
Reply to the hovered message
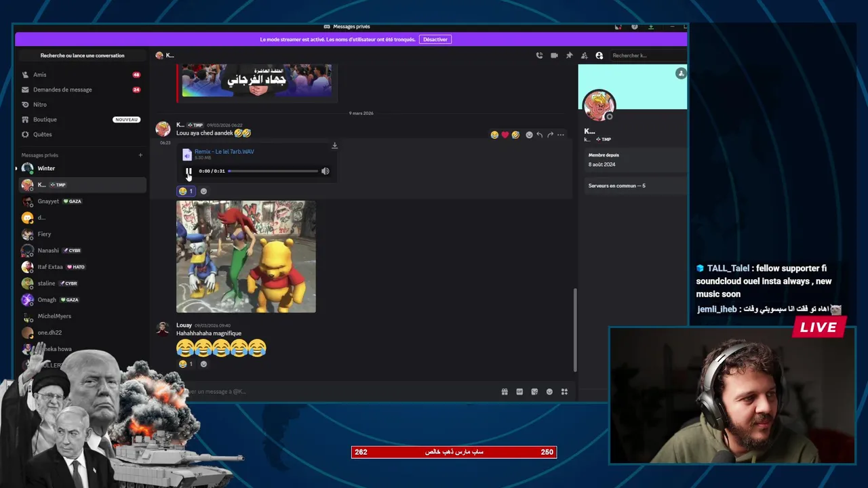click(x=539, y=135)
